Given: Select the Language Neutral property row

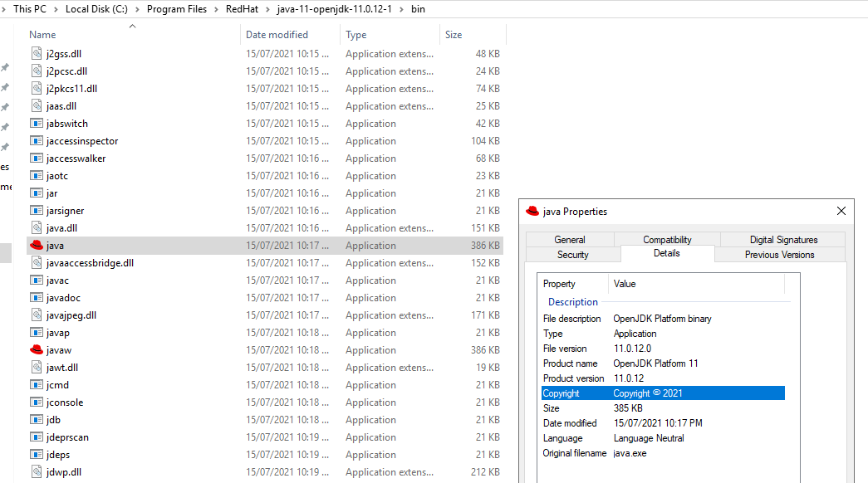Looking at the screenshot, I should coord(663,438).
